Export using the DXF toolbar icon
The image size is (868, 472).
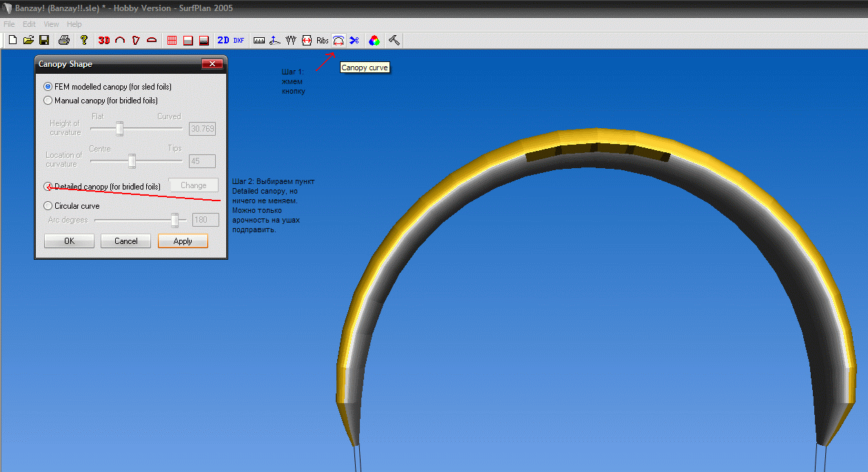pos(239,41)
